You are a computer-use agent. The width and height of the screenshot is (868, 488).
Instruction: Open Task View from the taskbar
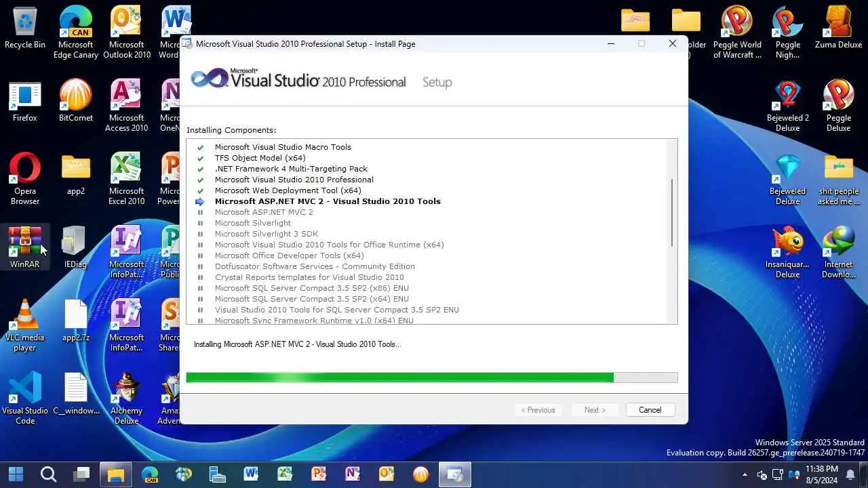82,474
